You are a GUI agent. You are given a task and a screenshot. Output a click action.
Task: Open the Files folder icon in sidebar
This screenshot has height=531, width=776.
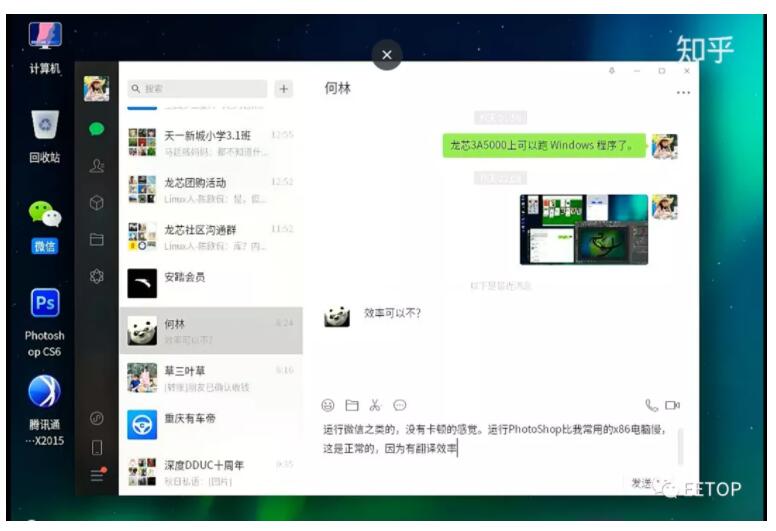97,240
